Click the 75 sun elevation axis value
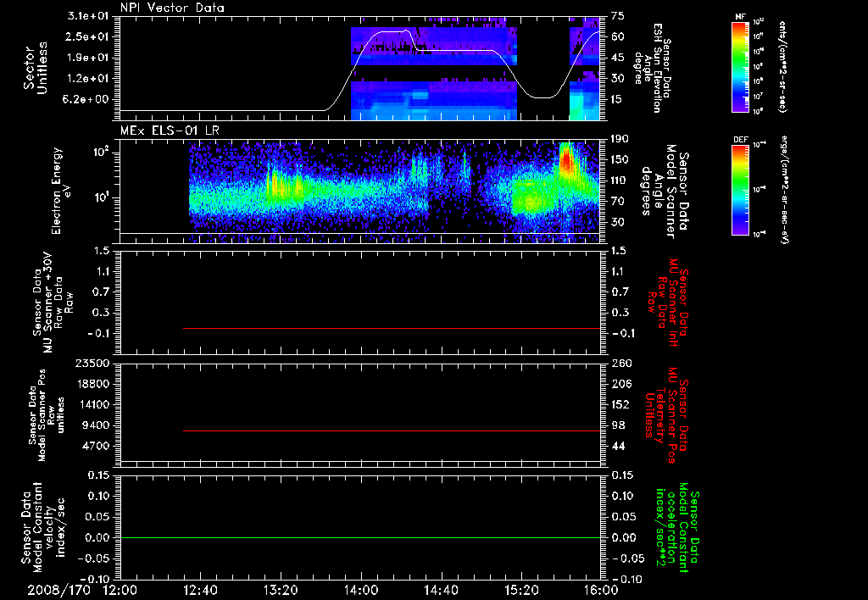Screen dimensions: 868x600 (618, 16)
